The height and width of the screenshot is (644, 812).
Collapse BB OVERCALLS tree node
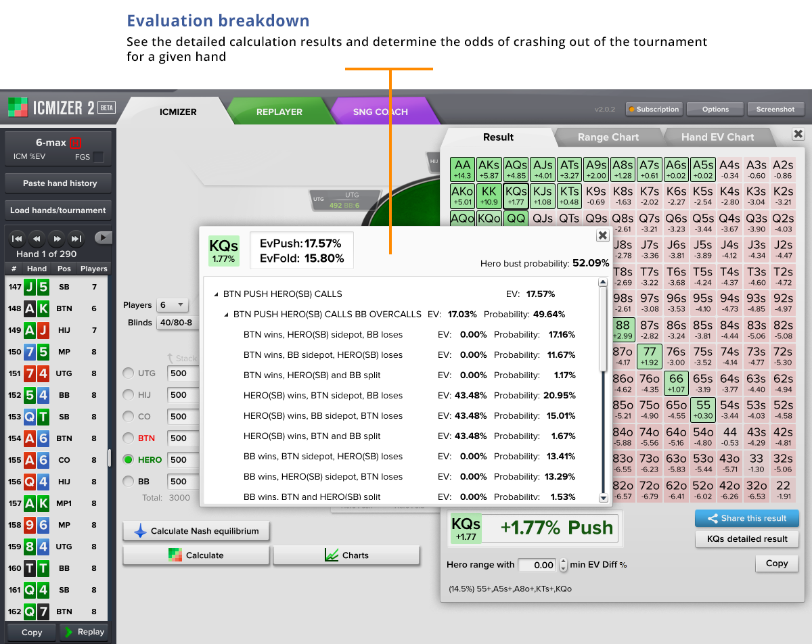(x=227, y=315)
